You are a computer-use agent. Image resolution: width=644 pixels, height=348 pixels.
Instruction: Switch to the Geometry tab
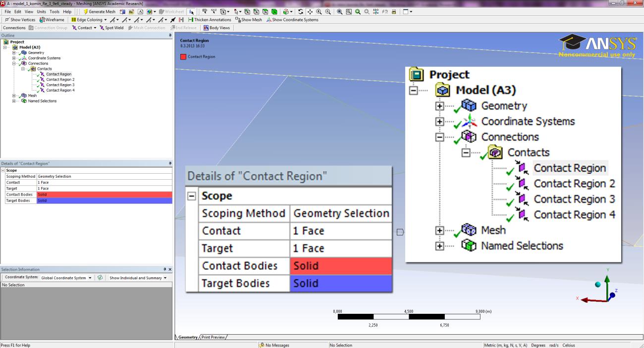click(x=188, y=338)
